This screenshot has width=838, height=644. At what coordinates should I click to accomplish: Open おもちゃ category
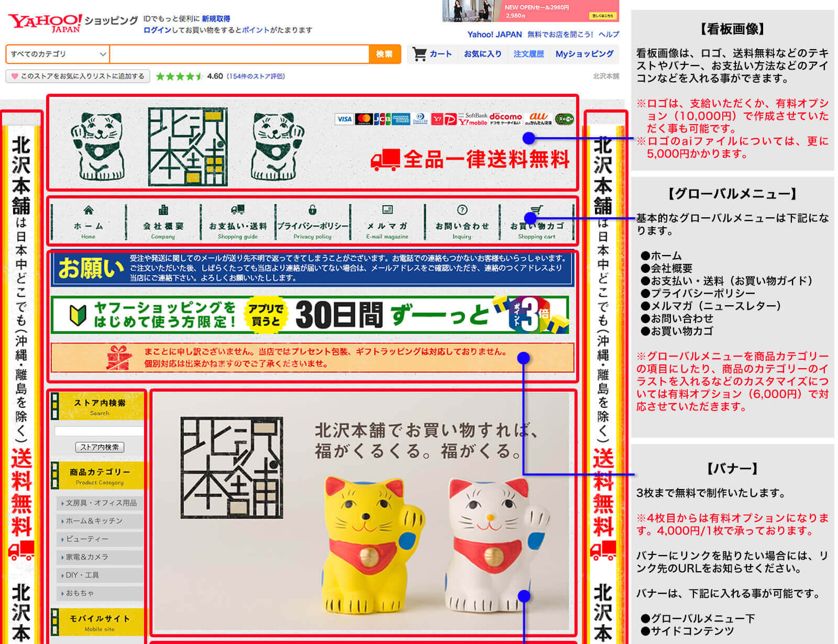coord(100,593)
